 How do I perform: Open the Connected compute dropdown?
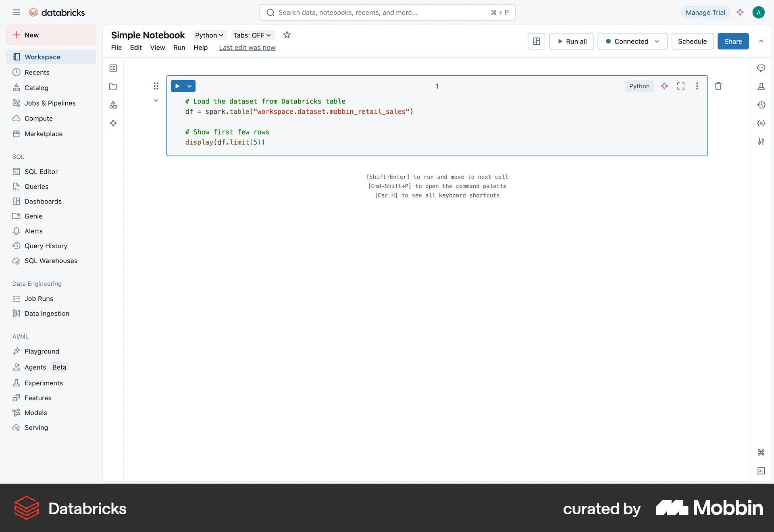tap(632, 41)
